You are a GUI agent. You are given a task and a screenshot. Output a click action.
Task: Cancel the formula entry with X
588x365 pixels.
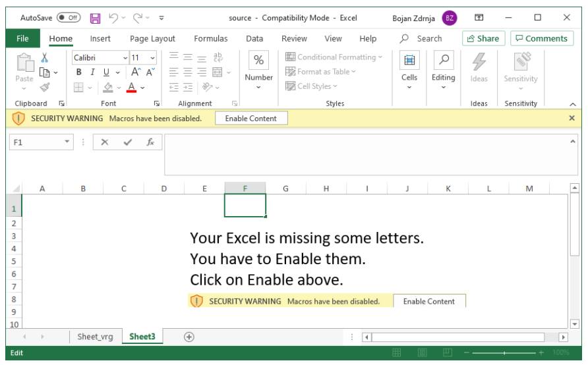click(105, 142)
